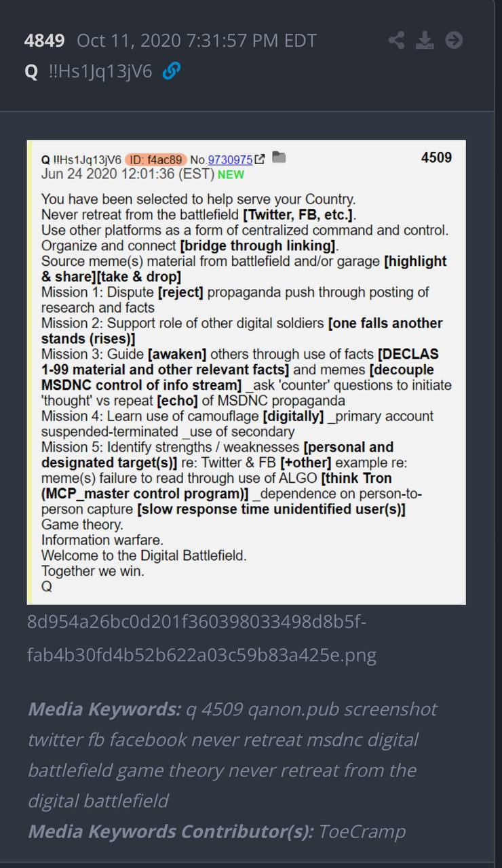Open the circled right-arrow icon
This screenshot has width=502, height=868.
[454, 41]
